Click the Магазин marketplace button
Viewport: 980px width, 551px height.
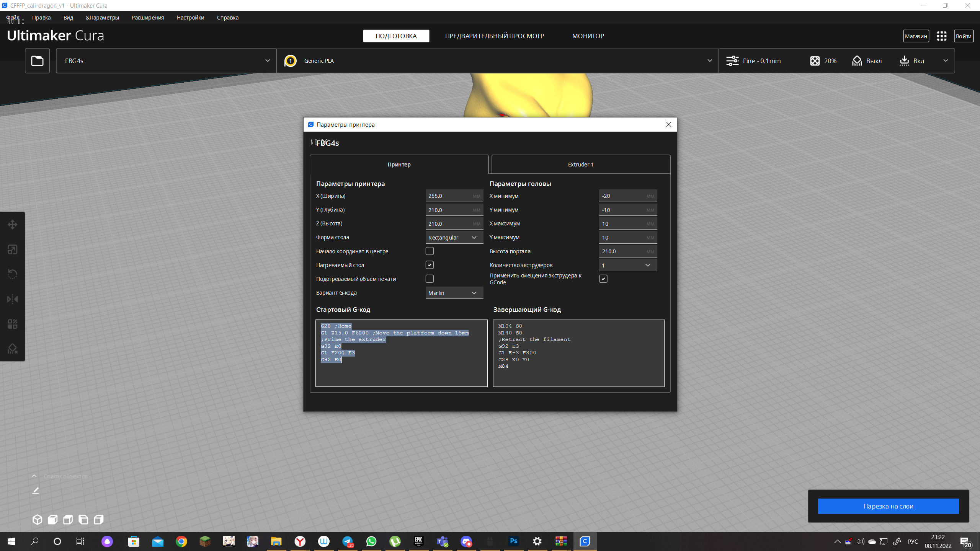916,36
